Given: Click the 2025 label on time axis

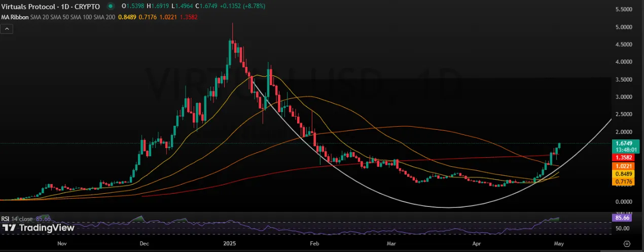Looking at the screenshot, I should (231, 244).
